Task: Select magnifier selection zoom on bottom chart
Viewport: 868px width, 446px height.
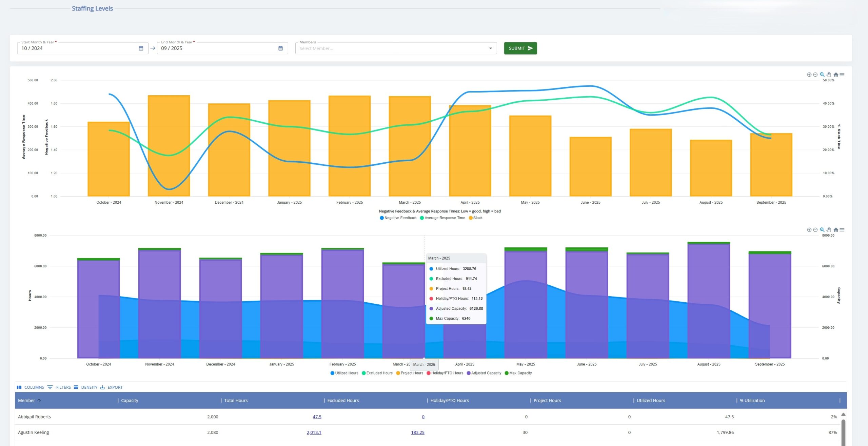Action: [x=822, y=230]
